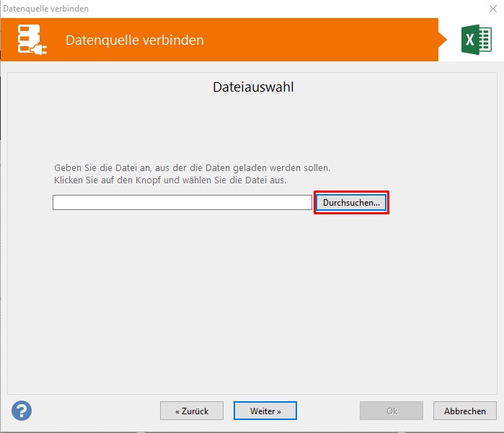Screen dimensions: 504x433
Task: Click the Dateiauswahl heading
Action: coord(253,87)
